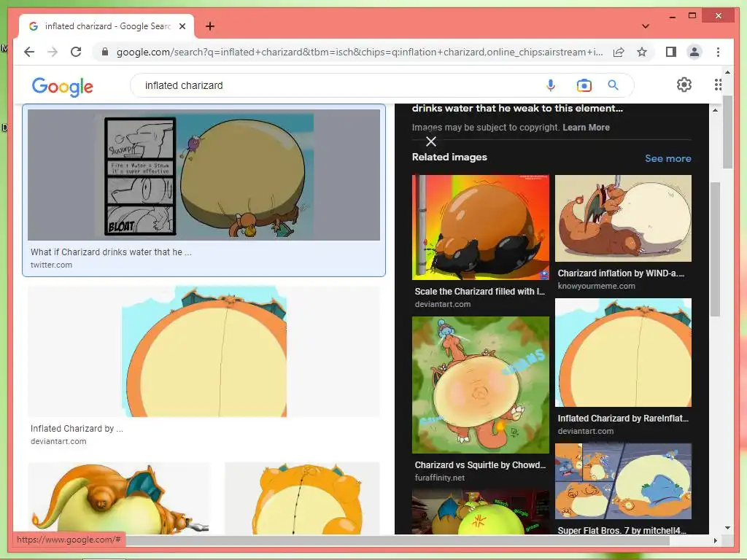Click the page scrollbar up arrow

(727, 72)
